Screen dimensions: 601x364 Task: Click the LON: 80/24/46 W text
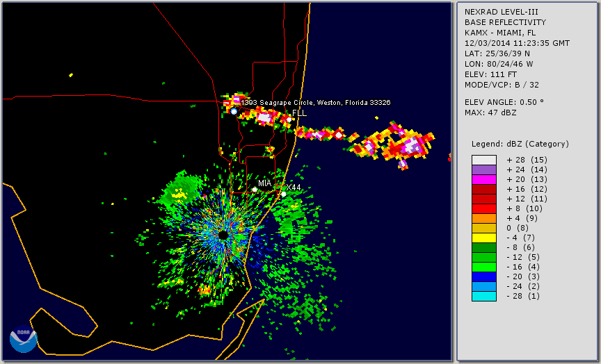point(499,64)
